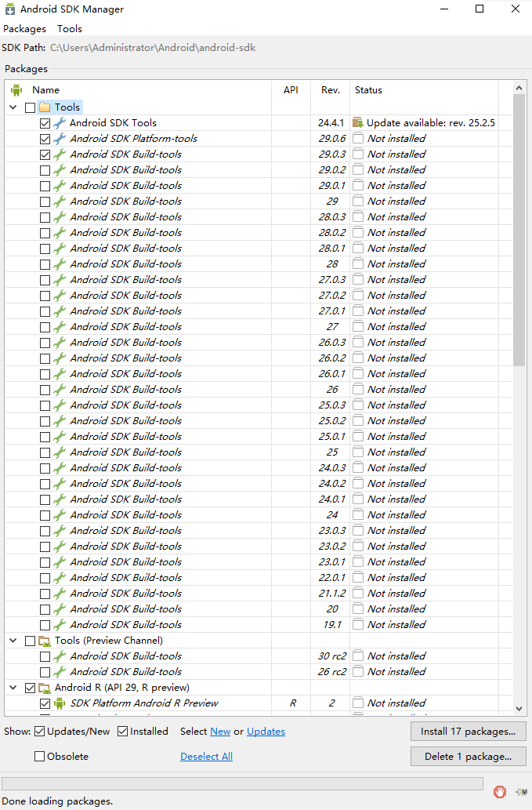532x810 pixels.
Task: Uncheck the Android SDK Tools checkbox
Action: coord(45,123)
